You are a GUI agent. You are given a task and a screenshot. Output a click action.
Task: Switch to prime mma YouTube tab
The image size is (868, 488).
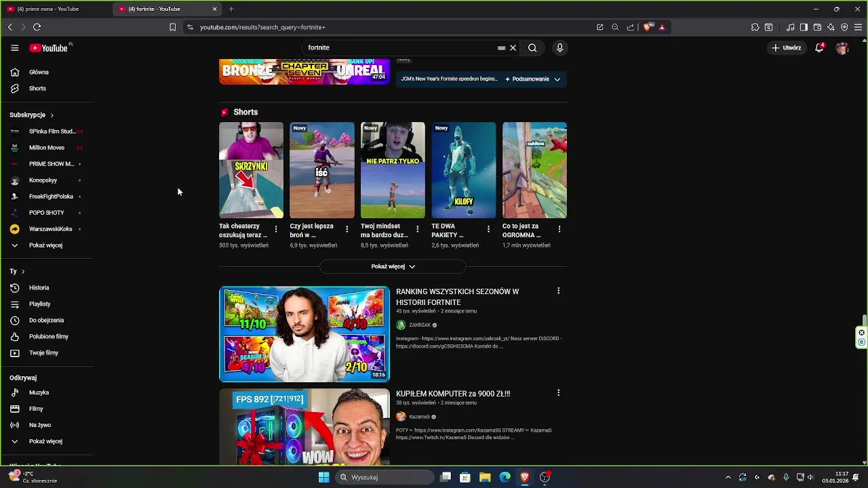54,9
